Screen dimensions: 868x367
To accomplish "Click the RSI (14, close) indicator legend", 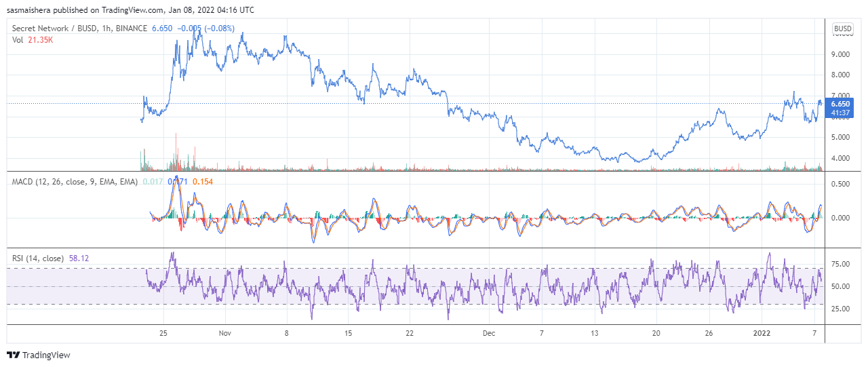I will tap(39, 258).
